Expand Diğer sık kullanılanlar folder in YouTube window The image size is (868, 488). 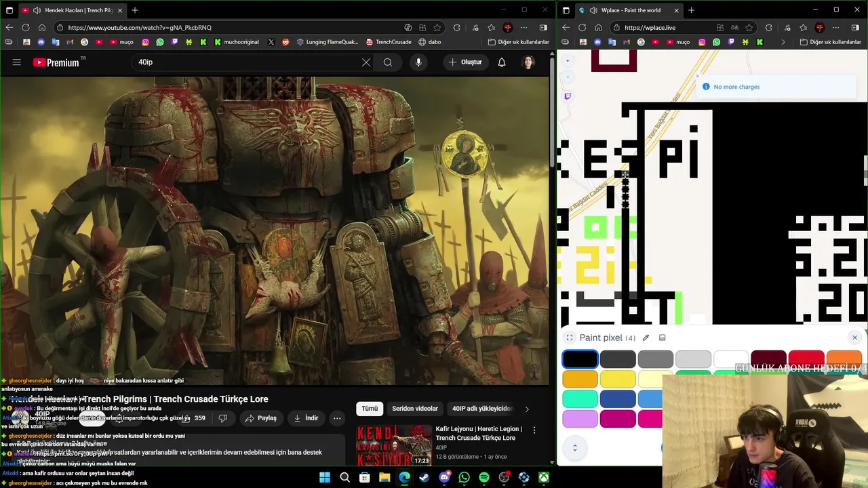coord(519,42)
